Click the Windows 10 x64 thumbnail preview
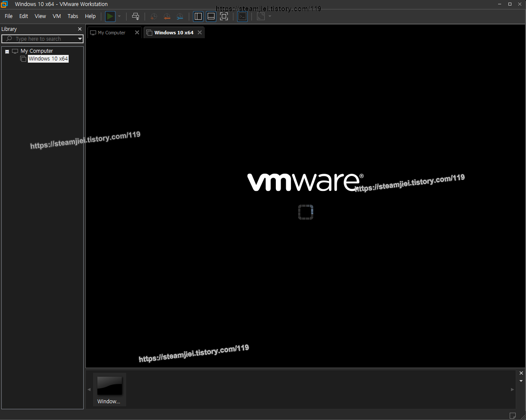The width and height of the screenshot is (526, 420). point(109,386)
